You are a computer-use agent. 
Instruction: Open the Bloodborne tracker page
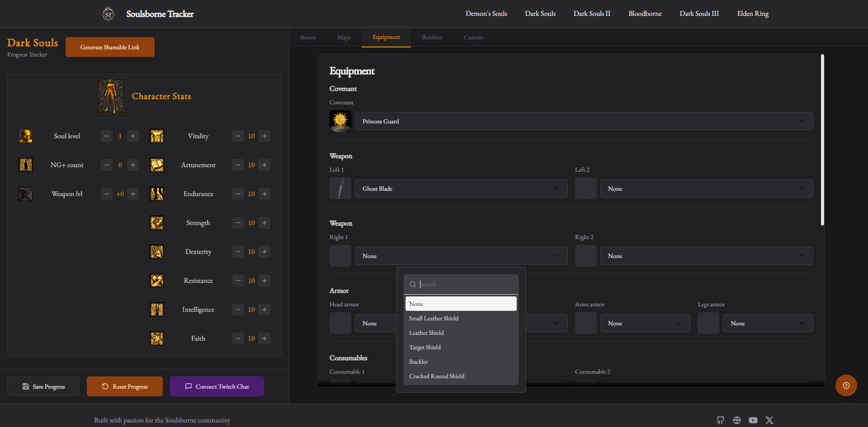click(x=645, y=14)
